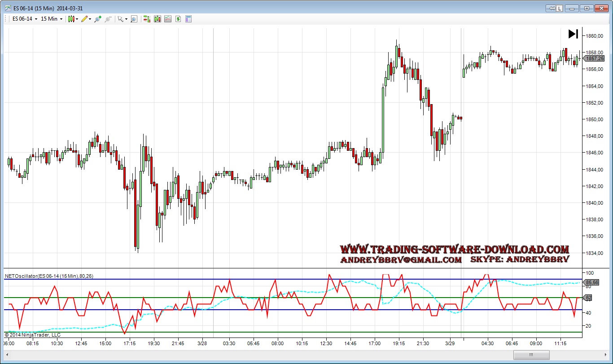Jump to latest bar with skip-forward arrow

(573, 34)
